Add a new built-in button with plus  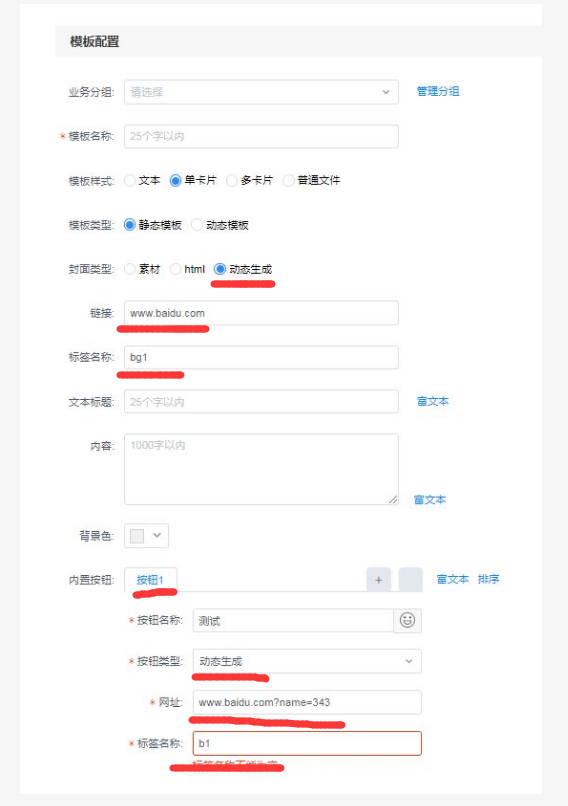(x=378, y=580)
